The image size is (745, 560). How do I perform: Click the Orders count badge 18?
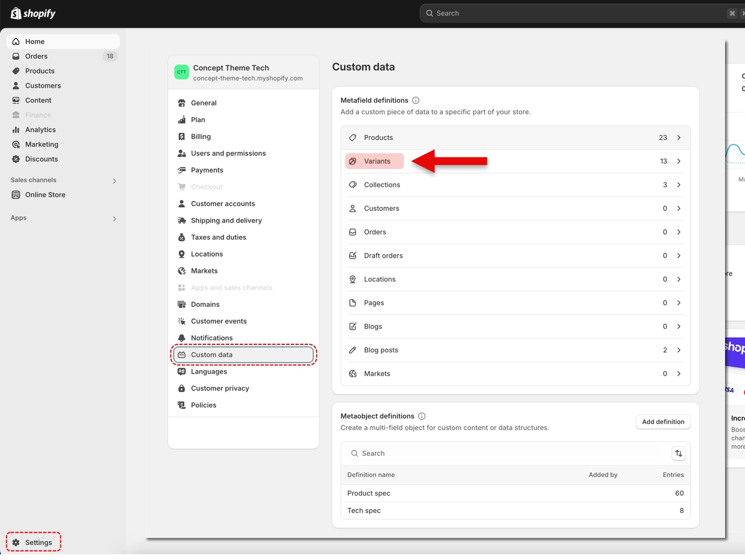110,56
